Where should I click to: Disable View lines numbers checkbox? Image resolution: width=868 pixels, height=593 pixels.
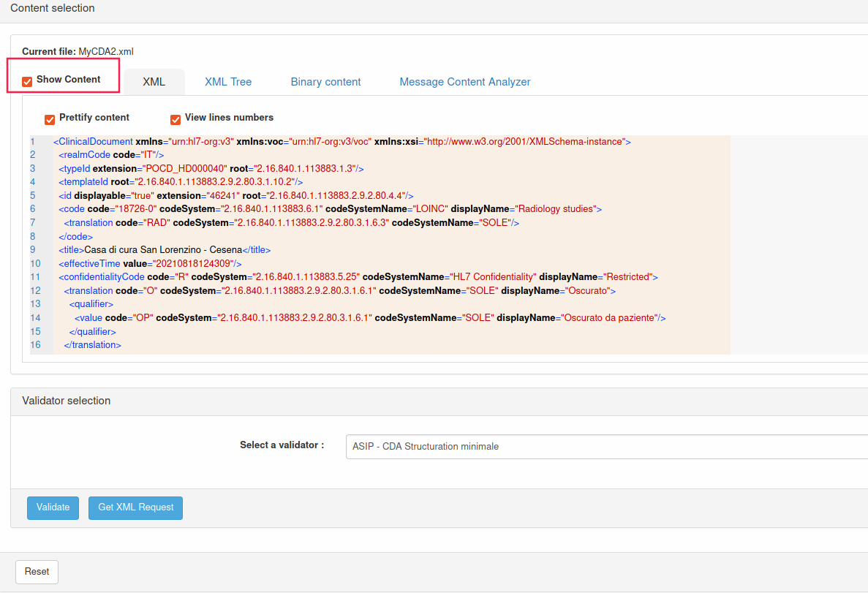(x=176, y=119)
